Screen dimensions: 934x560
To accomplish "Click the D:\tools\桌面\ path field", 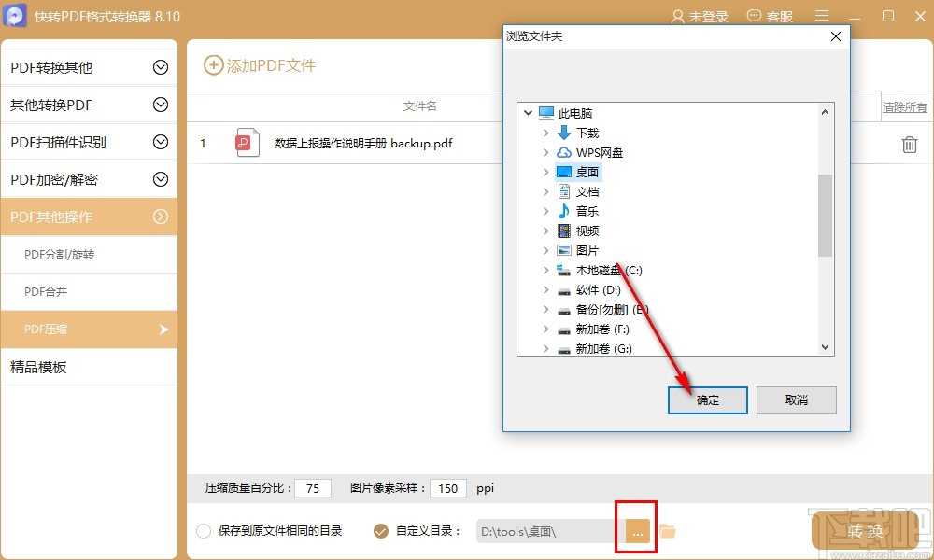I will click(550, 531).
